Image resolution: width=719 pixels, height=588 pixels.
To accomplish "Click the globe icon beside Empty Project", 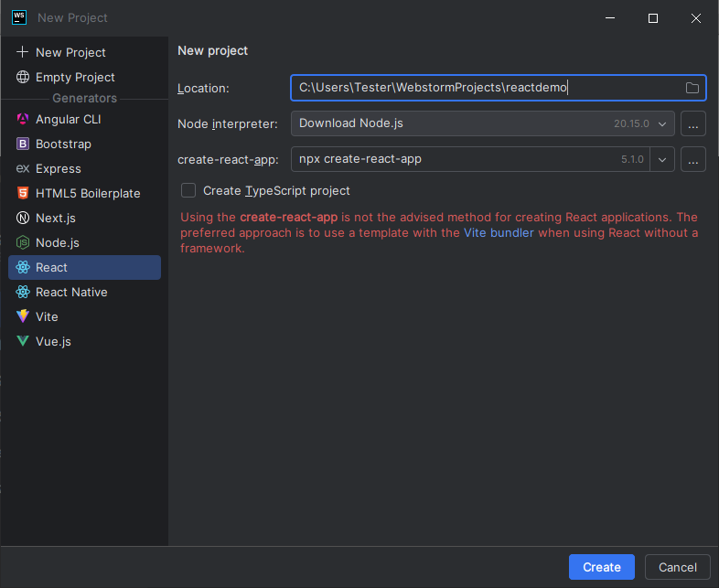I will (23, 77).
